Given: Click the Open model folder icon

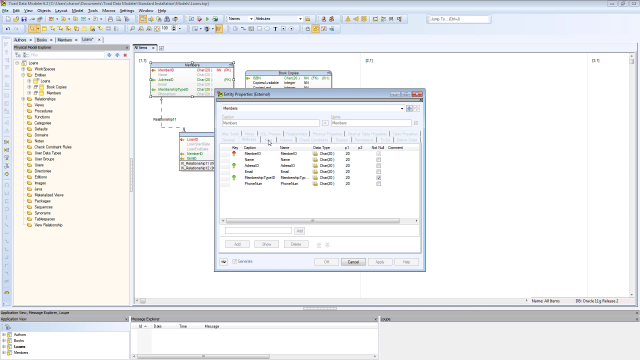Looking at the screenshot, I should click(16, 19).
